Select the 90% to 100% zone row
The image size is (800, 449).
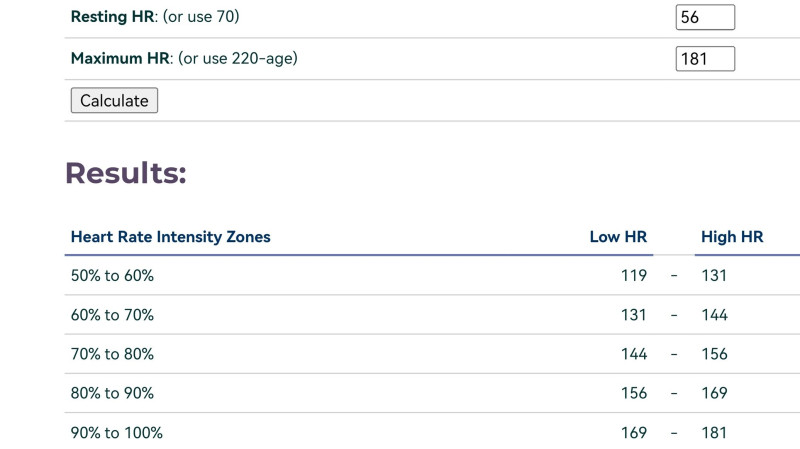click(432, 433)
